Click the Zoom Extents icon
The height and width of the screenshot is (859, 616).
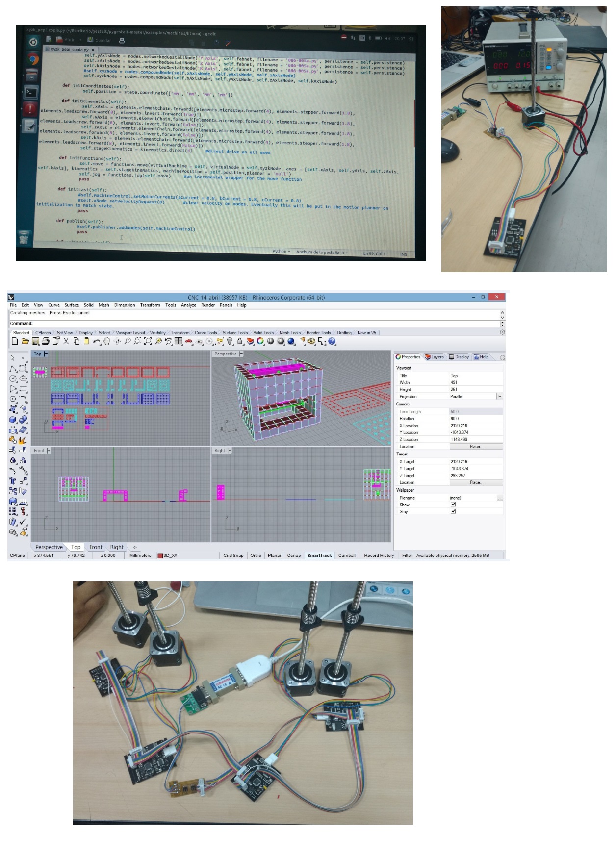[x=148, y=341]
